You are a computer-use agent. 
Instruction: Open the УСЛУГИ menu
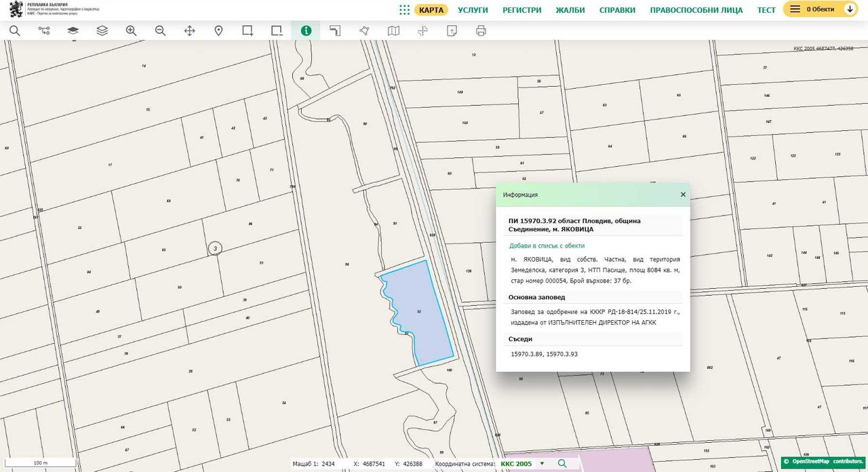pos(473,9)
